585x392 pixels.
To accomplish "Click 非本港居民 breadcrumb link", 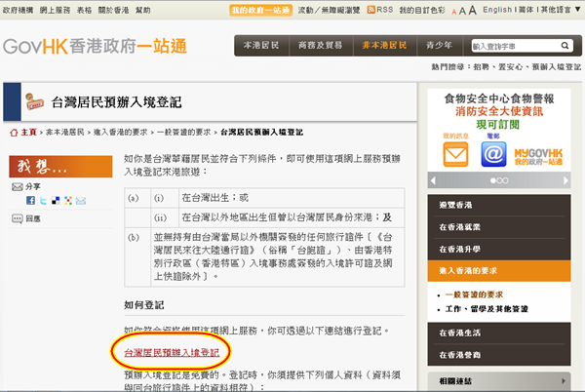I will click(65, 133).
